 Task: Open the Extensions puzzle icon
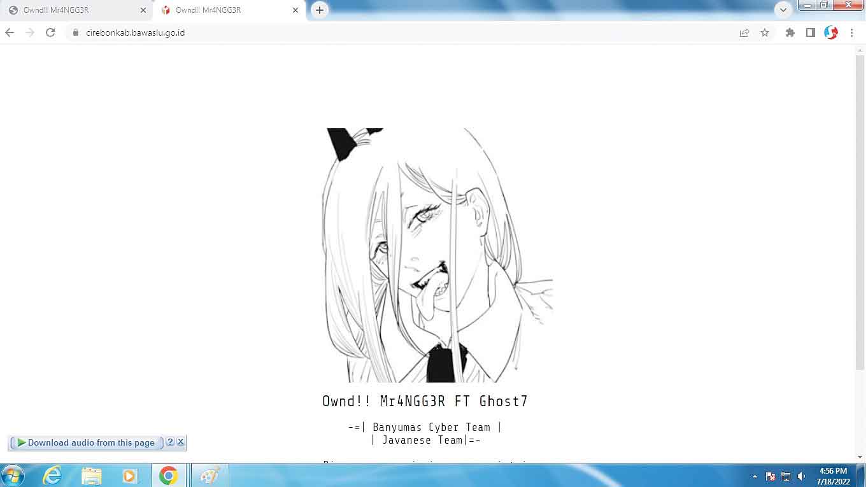coord(790,32)
